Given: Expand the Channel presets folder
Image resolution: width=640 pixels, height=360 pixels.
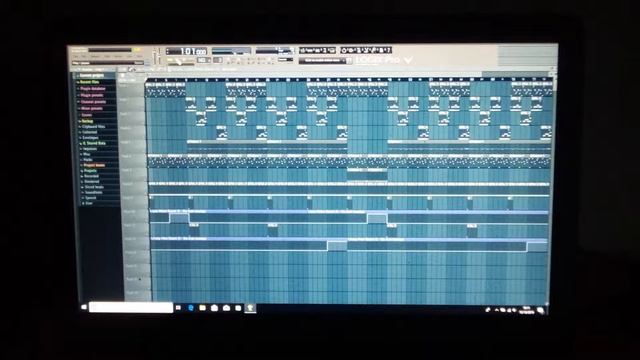Looking at the screenshot, I should tap(93, 102).
